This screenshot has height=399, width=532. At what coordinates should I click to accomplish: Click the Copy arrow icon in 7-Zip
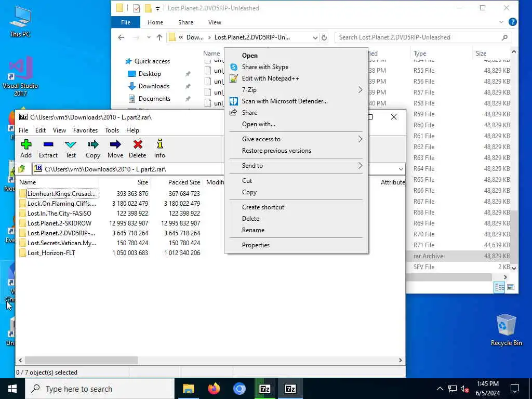tap(93, 149)
